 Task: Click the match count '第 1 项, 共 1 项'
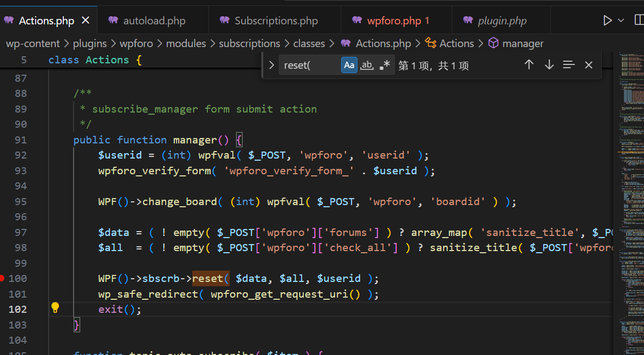pyautogui.click(x=434, y=65)
